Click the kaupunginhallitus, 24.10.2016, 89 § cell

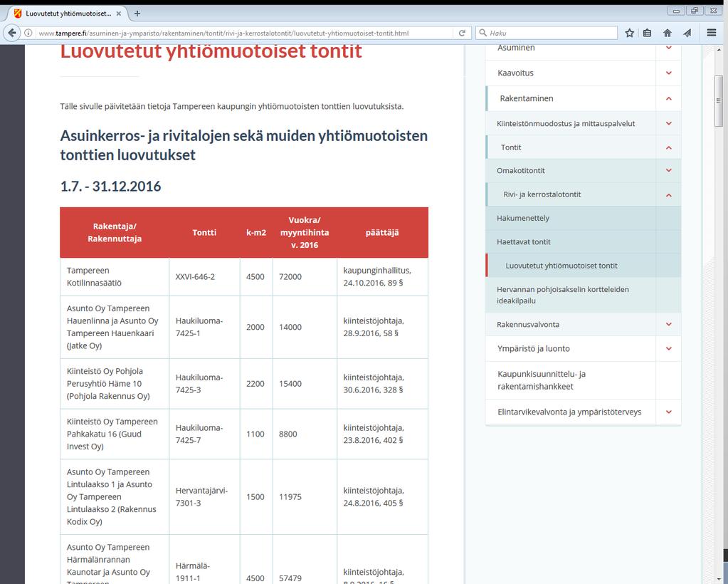click(x=382, y=276)
